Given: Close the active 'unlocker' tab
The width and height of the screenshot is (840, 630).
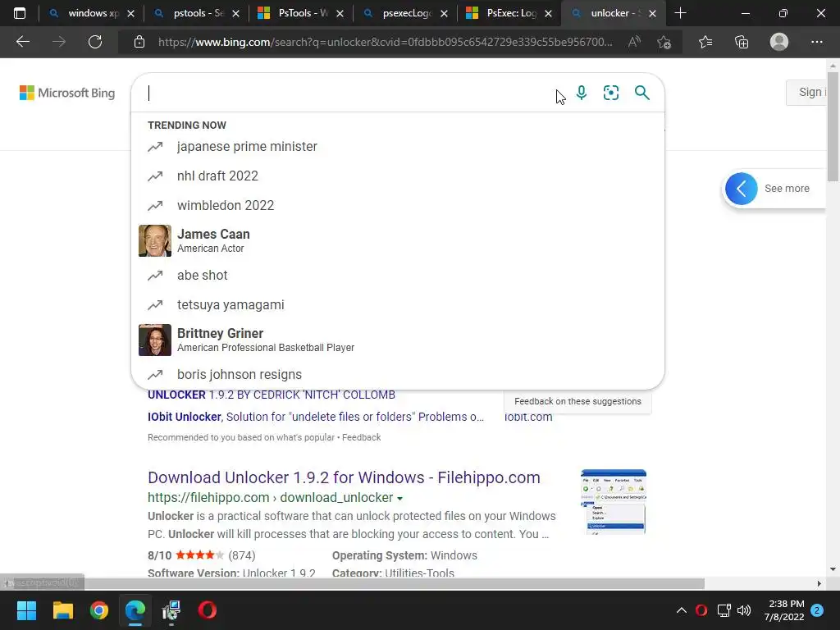Looking at the screenshot, I should pyautogui.click(x=652, y=13).
